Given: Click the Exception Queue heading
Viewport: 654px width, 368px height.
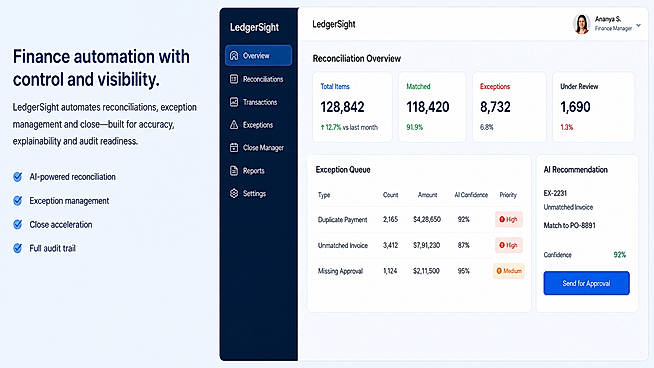Looking at the screenshot, I should click(343, 169).
